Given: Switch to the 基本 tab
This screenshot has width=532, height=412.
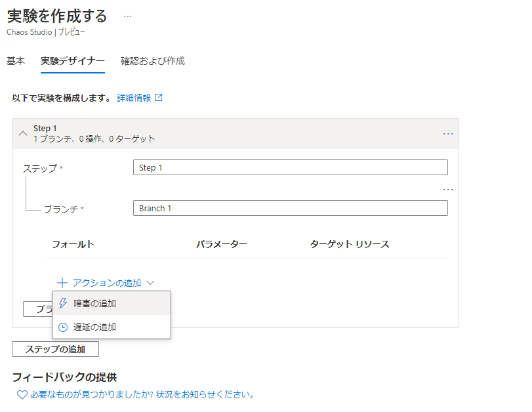Looking at the screenshot, I should click(16, 60).
